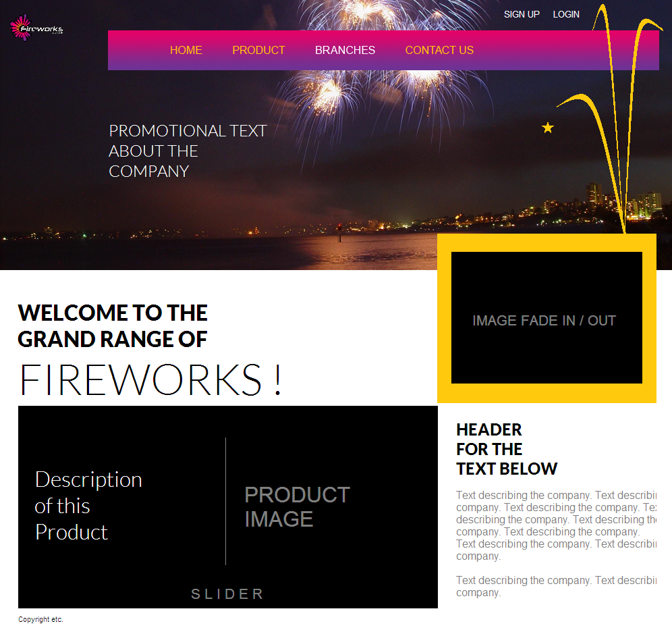Open the PRODUCT navigation menu
This screenshot has width=672, height=632.
(258, 49)
